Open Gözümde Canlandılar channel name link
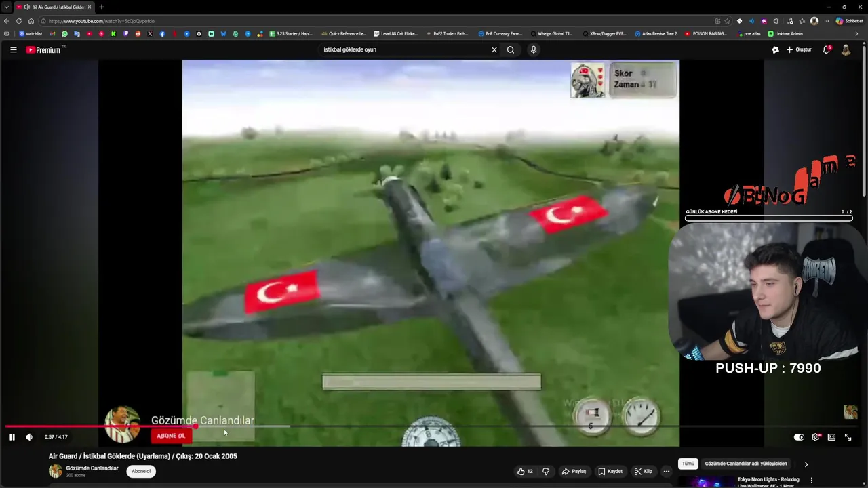Image resolution: width=868 pixels, height=488 pixels. point(92,468)
